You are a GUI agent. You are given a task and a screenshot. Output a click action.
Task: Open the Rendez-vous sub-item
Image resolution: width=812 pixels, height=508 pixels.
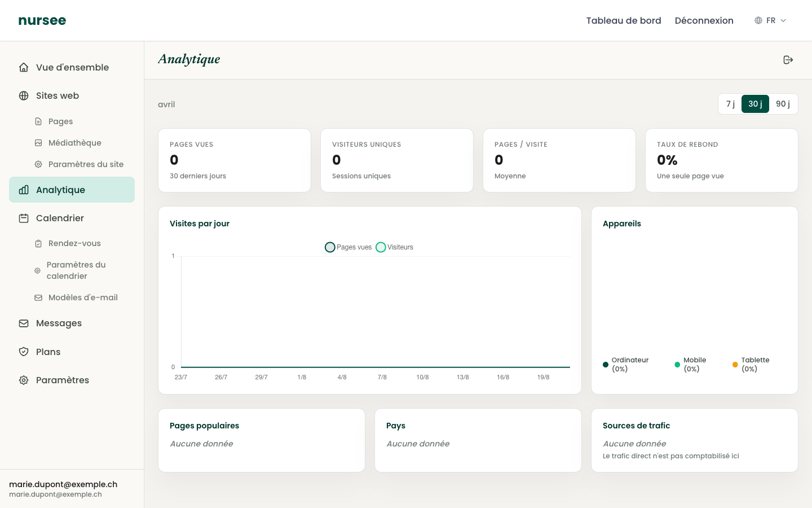82,243
